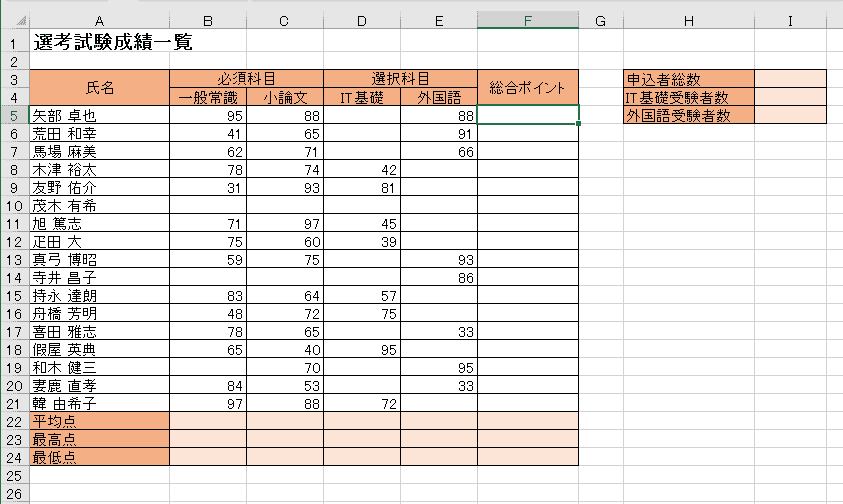Click the 外国語 column heading
The image size is (843, 504).
pyautogui.click(x=439, y=97)
